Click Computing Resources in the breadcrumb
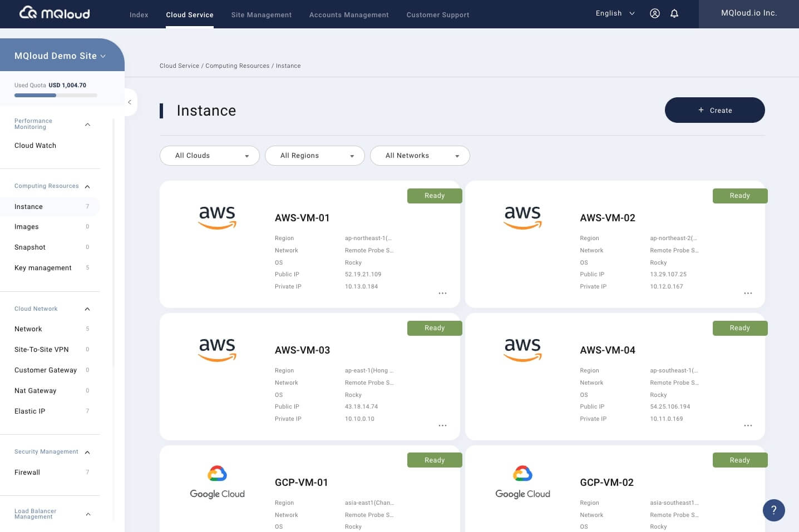The image size is (799, 532). pyautogui.click(x=238, y=66)
